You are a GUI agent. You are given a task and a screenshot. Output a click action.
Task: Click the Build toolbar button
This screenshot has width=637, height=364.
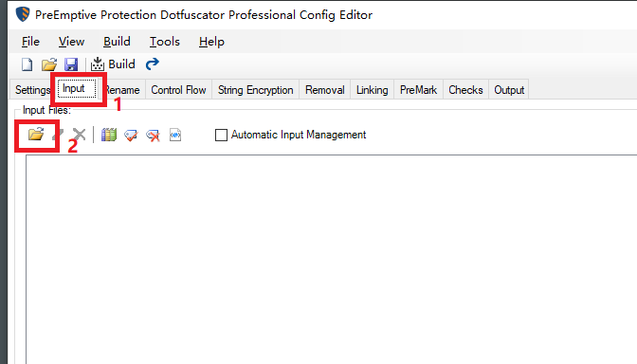113,64
